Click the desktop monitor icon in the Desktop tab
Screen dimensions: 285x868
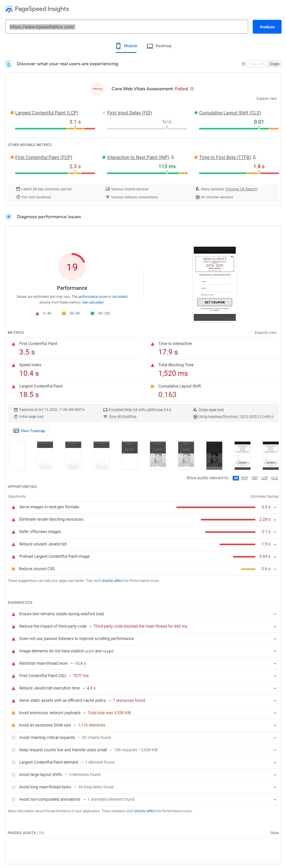click(150, 46)
